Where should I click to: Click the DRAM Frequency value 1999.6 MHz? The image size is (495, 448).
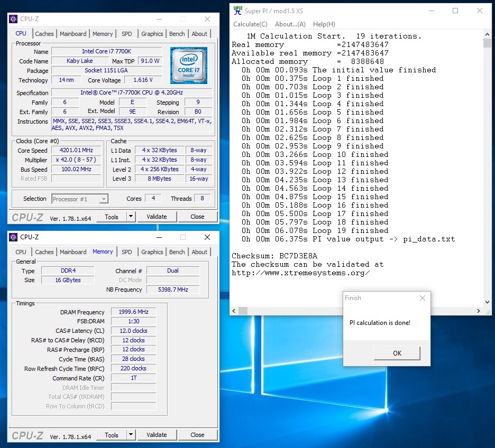(x=134, y=312)
